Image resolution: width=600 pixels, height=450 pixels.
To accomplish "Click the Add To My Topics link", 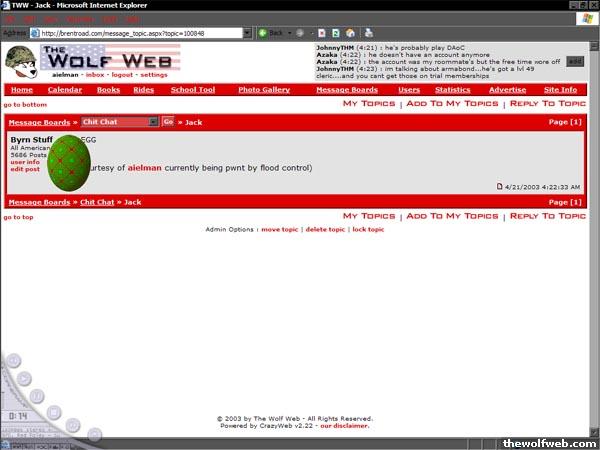I will 451,103.
